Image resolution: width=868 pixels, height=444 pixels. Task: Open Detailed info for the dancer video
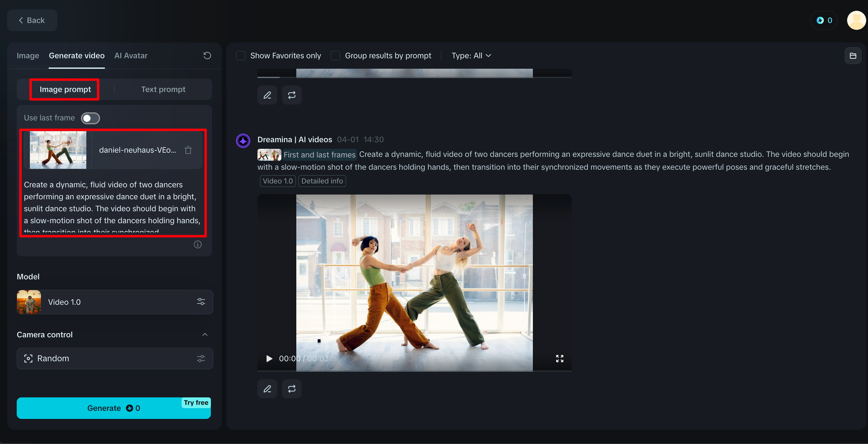(322, 181)
